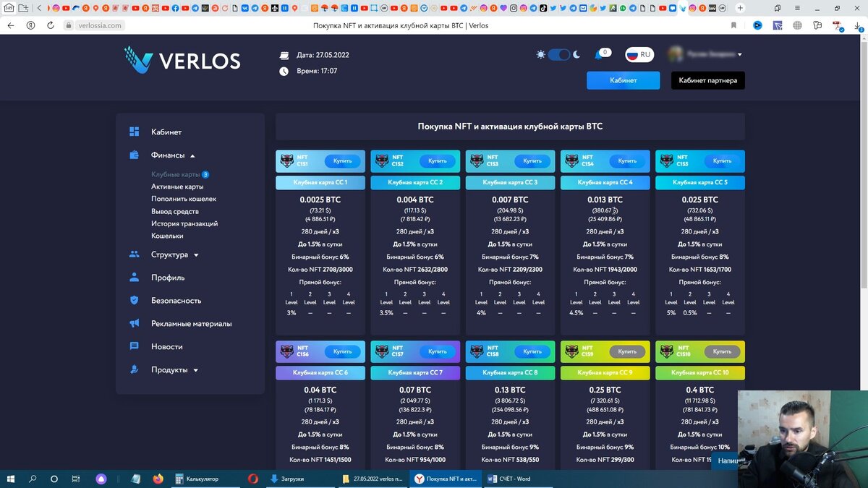Click the 0.0025 BTC price text
Screen dimensions: 868x488
pyautogui.click(x=320, y=200)
